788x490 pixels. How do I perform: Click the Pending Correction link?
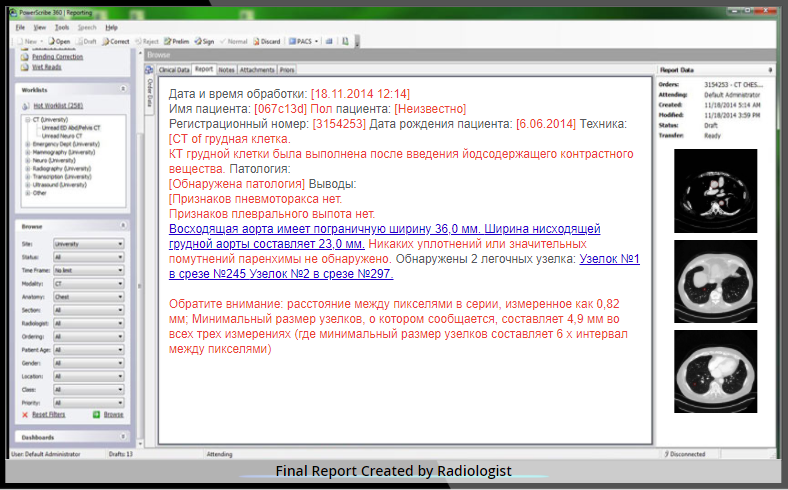[x=57, y=57]
